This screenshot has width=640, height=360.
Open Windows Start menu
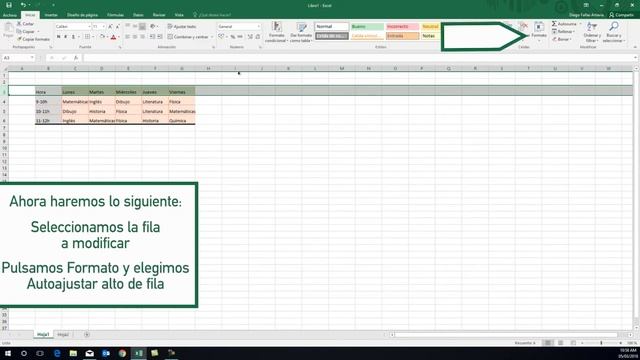8,353
